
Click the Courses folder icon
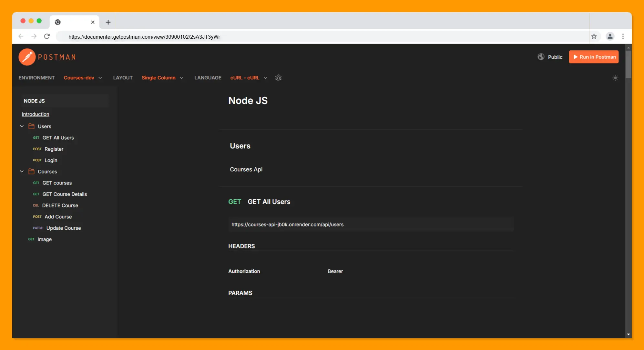(x=31, y=171)
